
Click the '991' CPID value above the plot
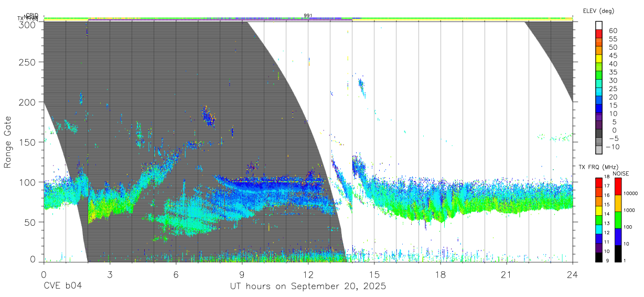pos(308,16)
